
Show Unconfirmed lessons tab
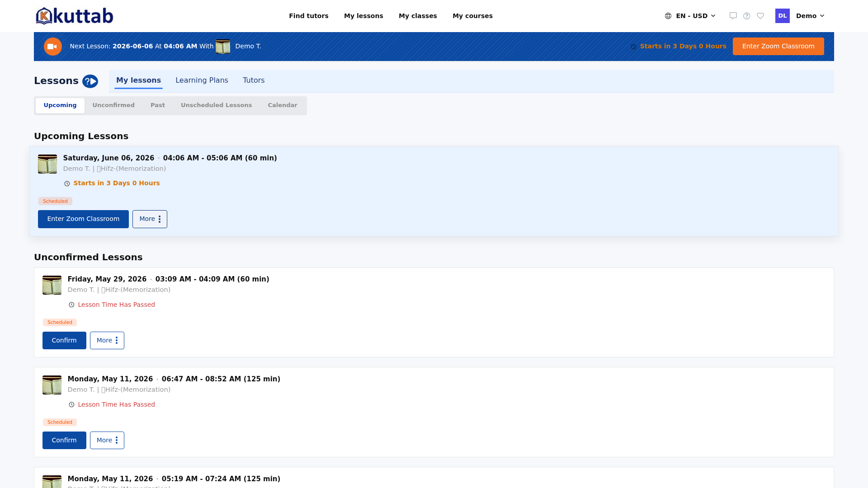113,105
